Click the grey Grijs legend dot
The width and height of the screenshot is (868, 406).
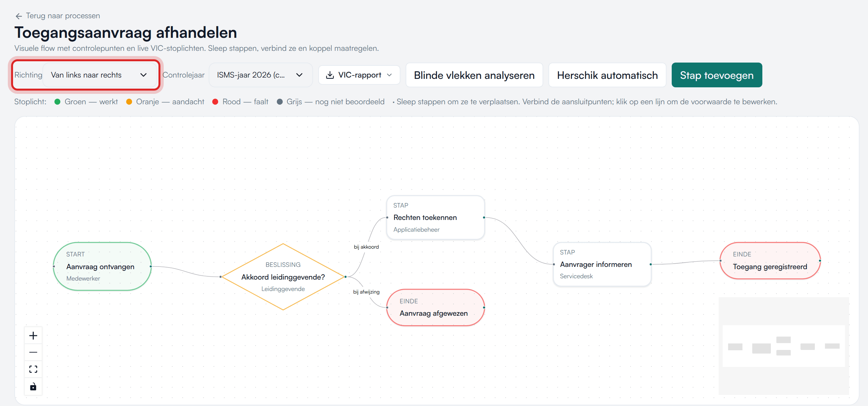[x=279, y=102]
